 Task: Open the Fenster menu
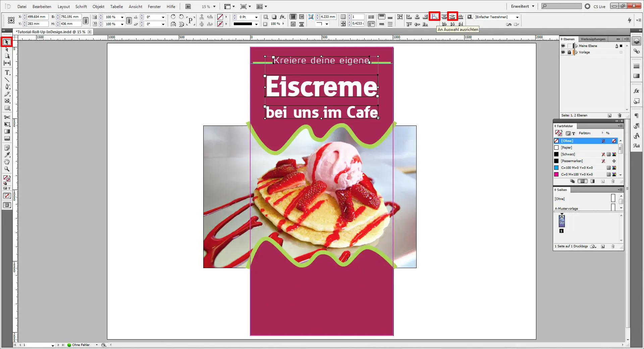(154, 6)
